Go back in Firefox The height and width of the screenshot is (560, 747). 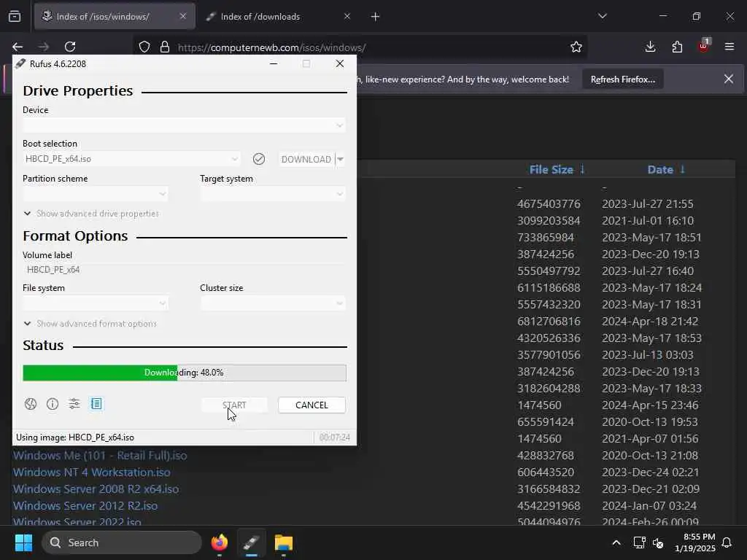click(x=18, y=47)
